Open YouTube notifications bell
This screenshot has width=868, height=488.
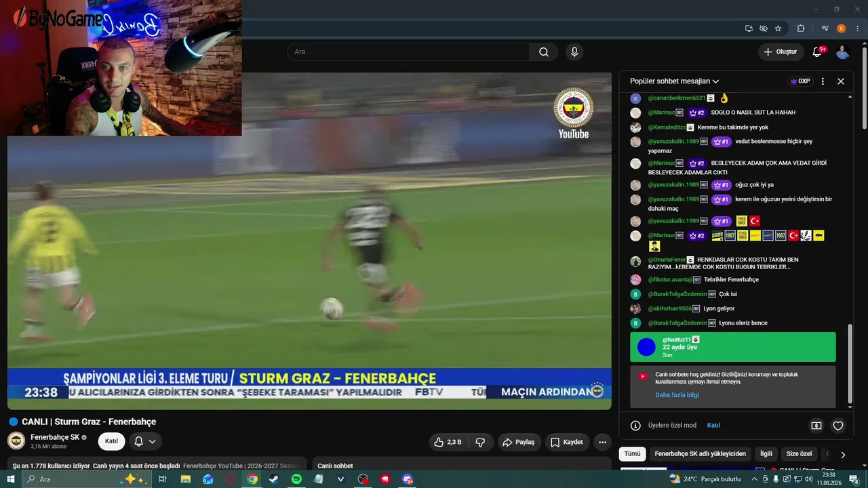click(x=817, y=52)
